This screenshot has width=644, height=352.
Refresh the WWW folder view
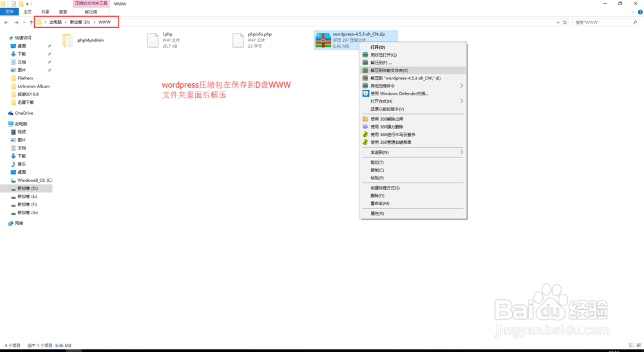(x=565, y=22)
